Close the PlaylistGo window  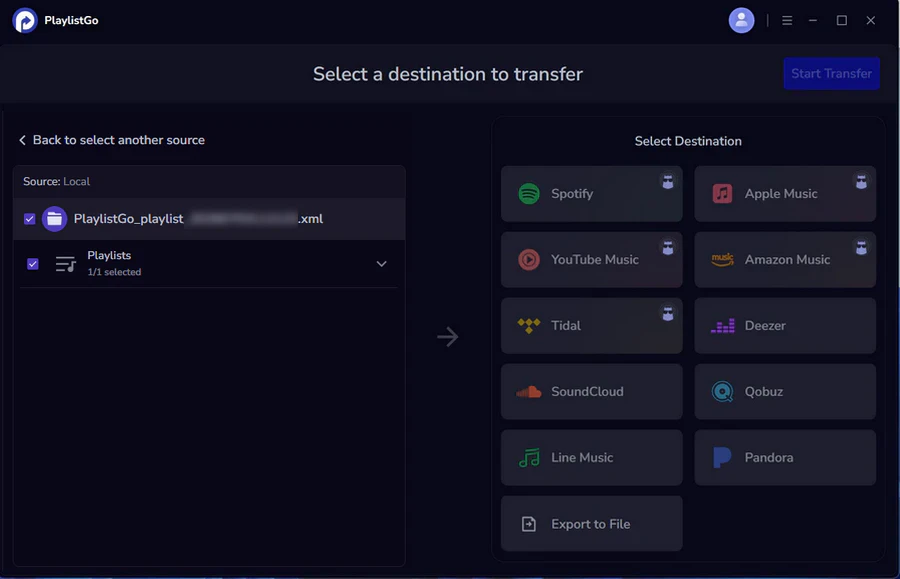click(871, 21)
